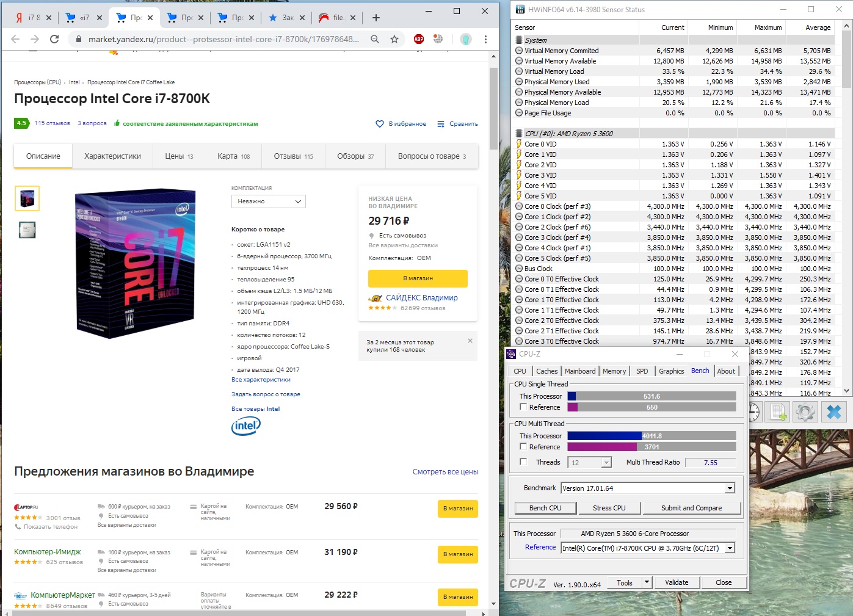Click HWiNFO log file button

(779, 412)
